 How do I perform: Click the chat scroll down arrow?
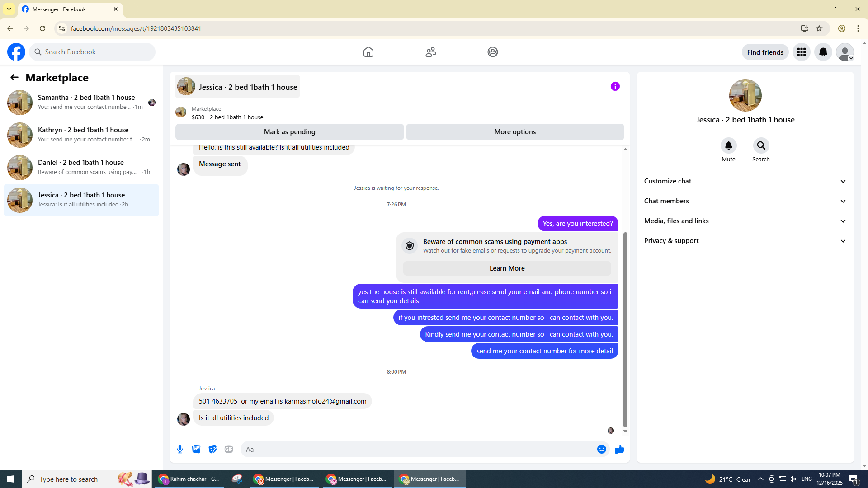pos(626,432)
